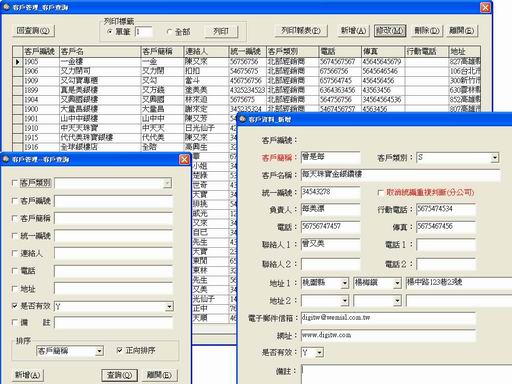
Task: Click the 列印報表(P) button
Action: click(301, 31)
